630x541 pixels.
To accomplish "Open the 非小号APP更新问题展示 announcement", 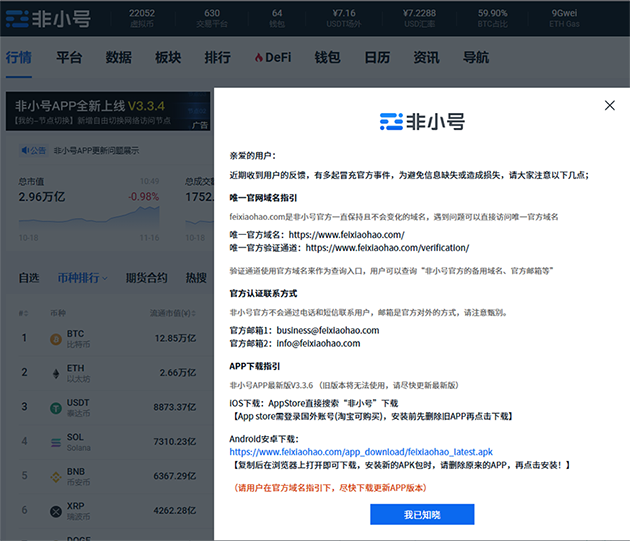I will tap(96, 151).
